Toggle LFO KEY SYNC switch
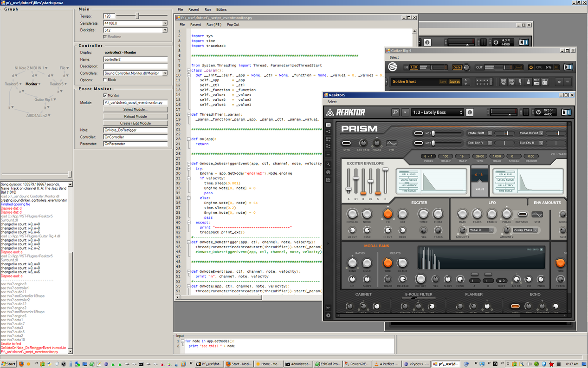Screen dimensions: 588x368 523,215
